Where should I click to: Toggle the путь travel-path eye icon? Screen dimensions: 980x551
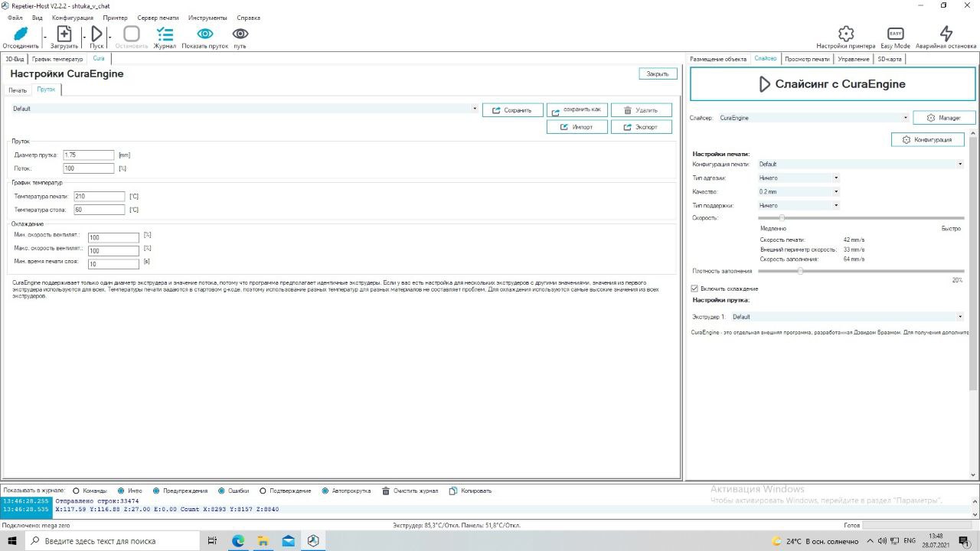click(240, 34)
